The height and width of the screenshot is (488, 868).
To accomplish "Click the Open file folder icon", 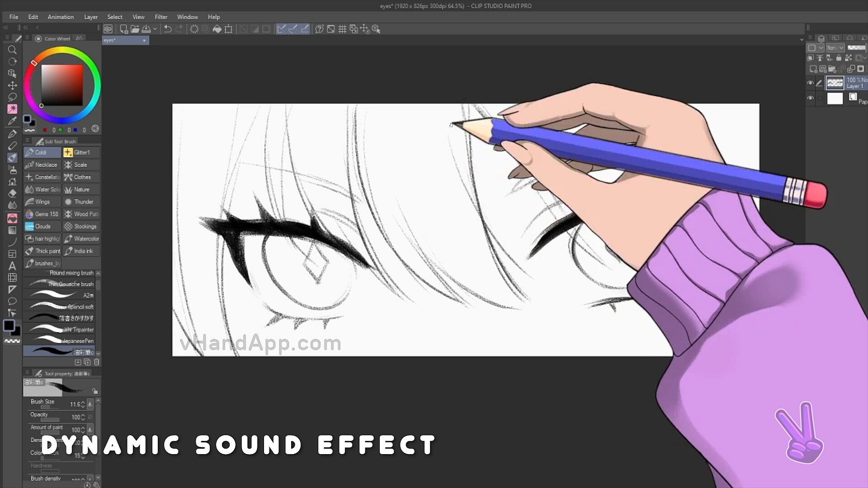I will 135,29.
